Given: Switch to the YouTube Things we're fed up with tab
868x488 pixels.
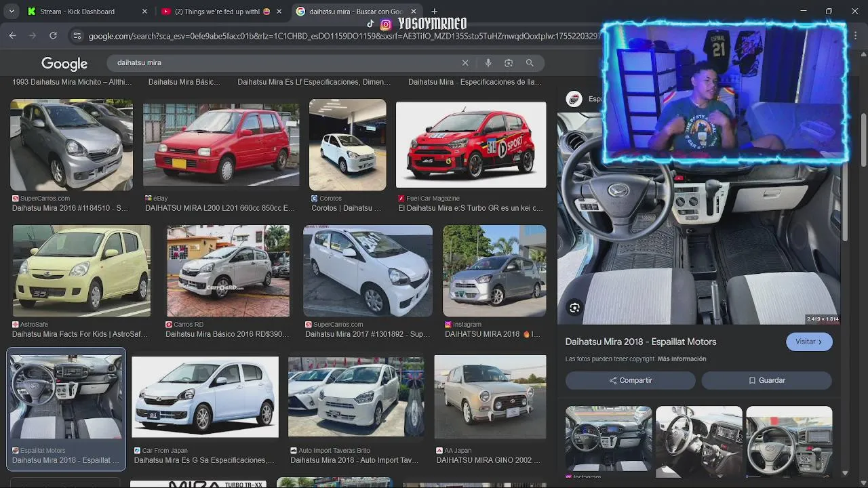Looking at the screenshot, I should tap(222, 12).
